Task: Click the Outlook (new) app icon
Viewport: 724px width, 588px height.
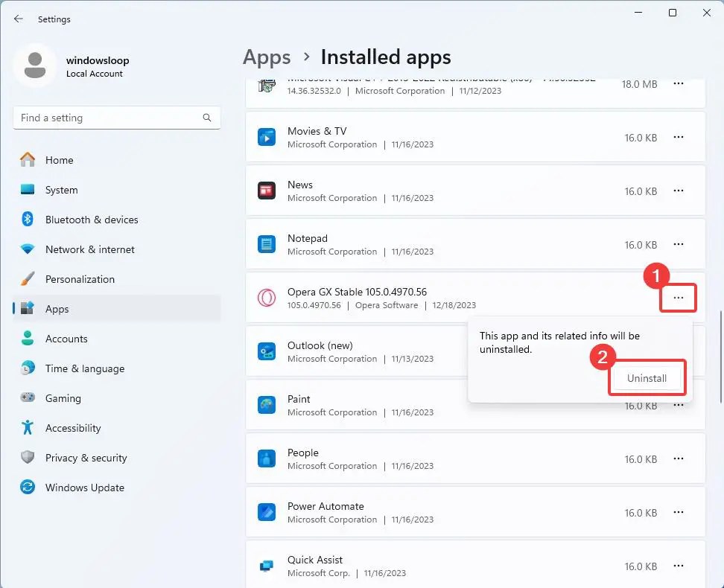Action: click(x=267, y=351)
